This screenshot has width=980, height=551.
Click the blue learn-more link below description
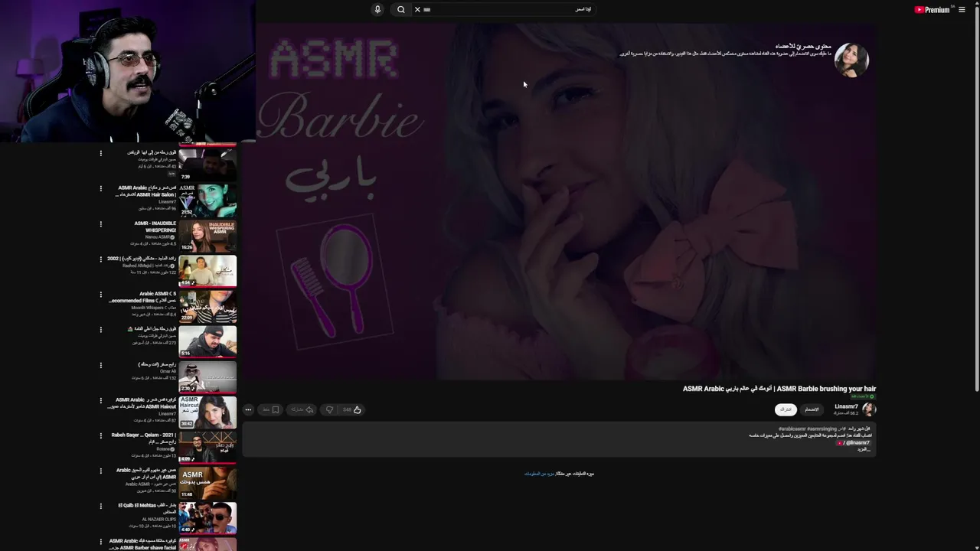539,474
